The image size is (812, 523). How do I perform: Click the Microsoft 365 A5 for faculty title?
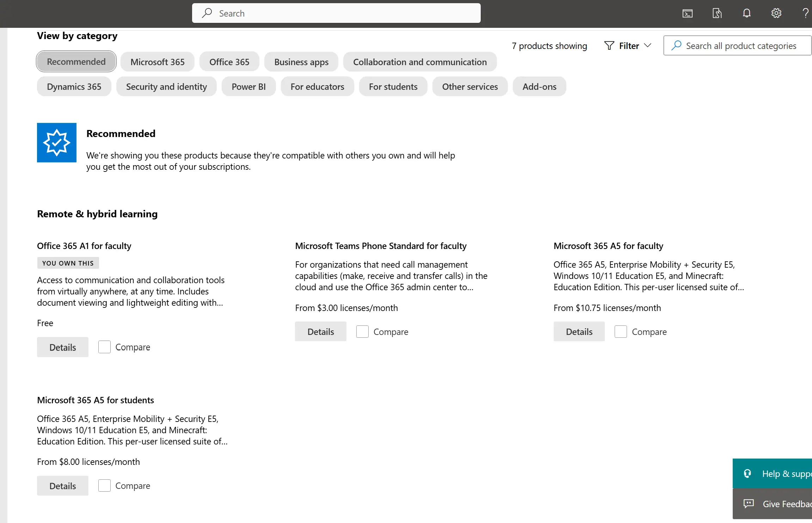pos(608,245)
